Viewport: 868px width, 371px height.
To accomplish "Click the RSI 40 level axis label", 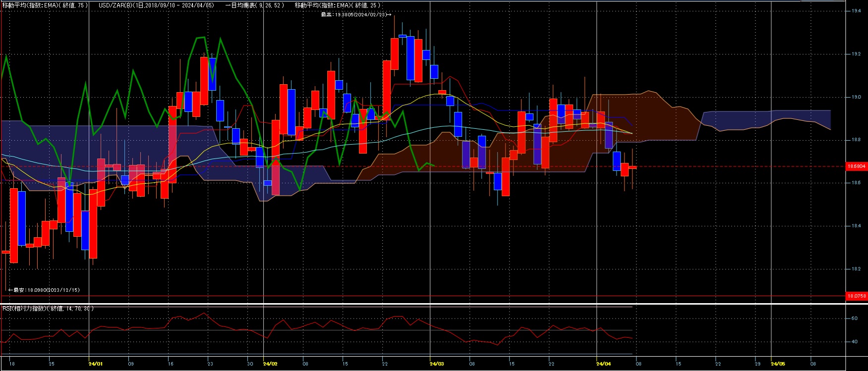I will click(855, 342).
